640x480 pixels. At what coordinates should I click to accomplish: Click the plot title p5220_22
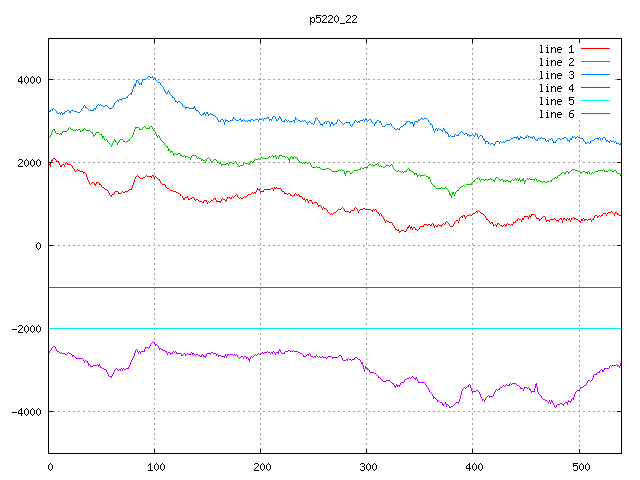coord(333,19)
